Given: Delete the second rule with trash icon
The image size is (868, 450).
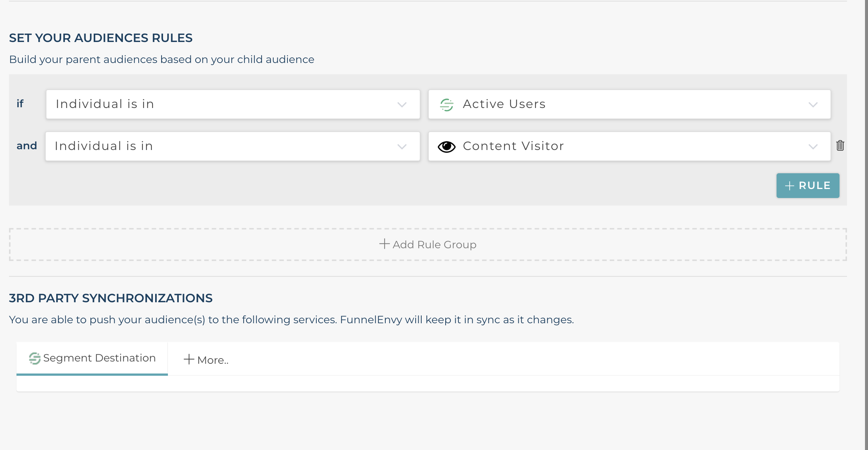Looking at the screenshot, I should point(840,145).
